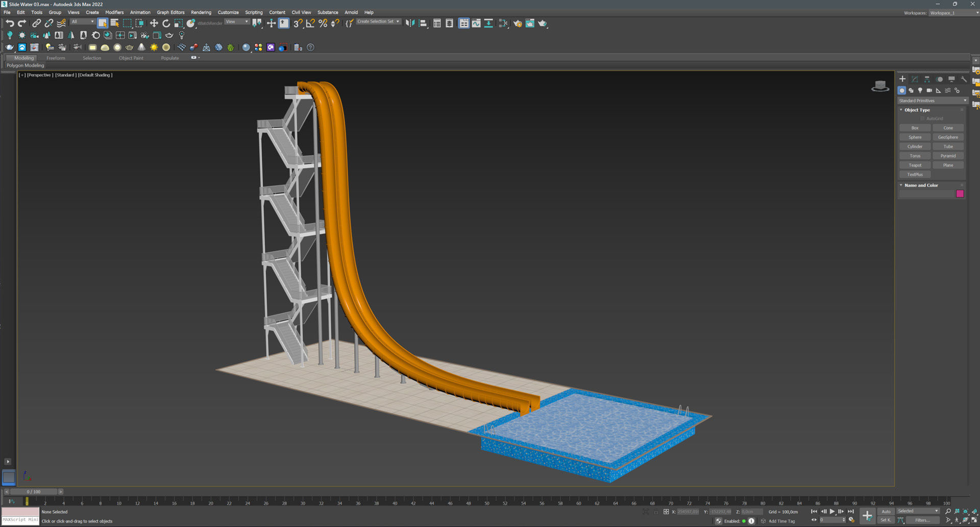
Task: Click the Redo arrow icon
Action: (x=22, y=23)
